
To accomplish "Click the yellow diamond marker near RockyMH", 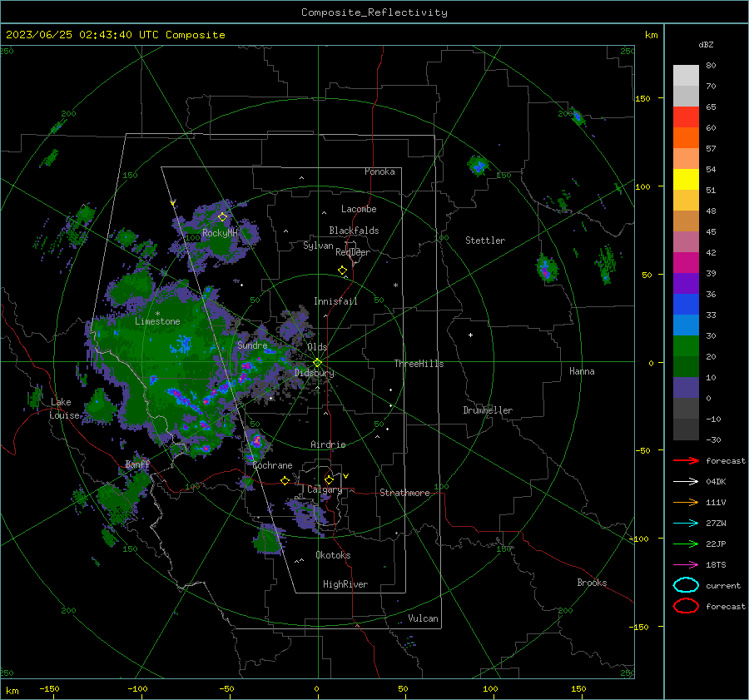I will 222,217.
